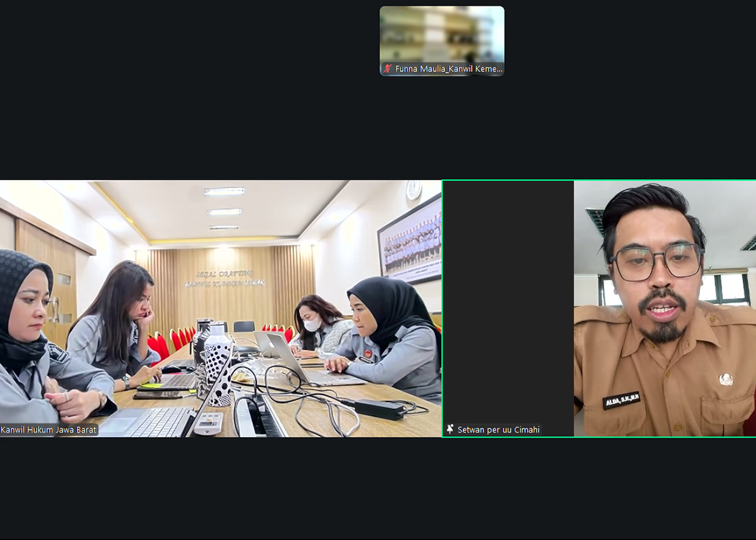Select the Kanwil Hukum Jawa Barat name label
This screenshot has width=756, height=540.
[x=49, y=430]
